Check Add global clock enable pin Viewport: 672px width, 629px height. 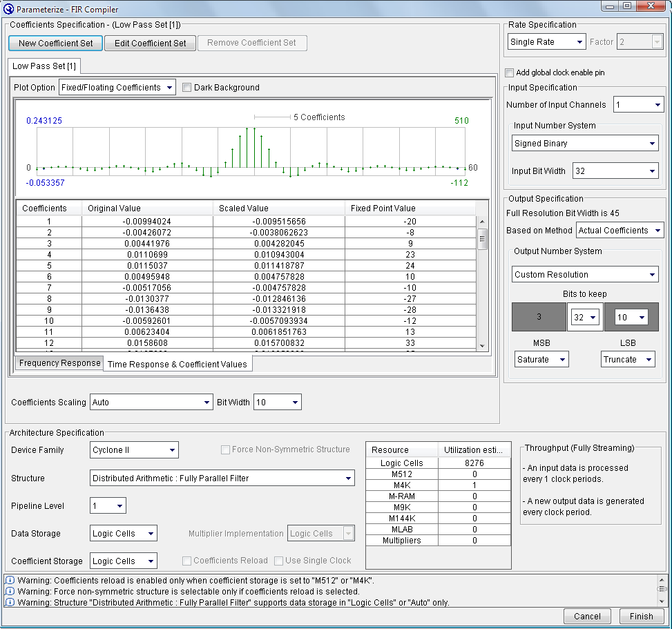[x=509, y=72]
